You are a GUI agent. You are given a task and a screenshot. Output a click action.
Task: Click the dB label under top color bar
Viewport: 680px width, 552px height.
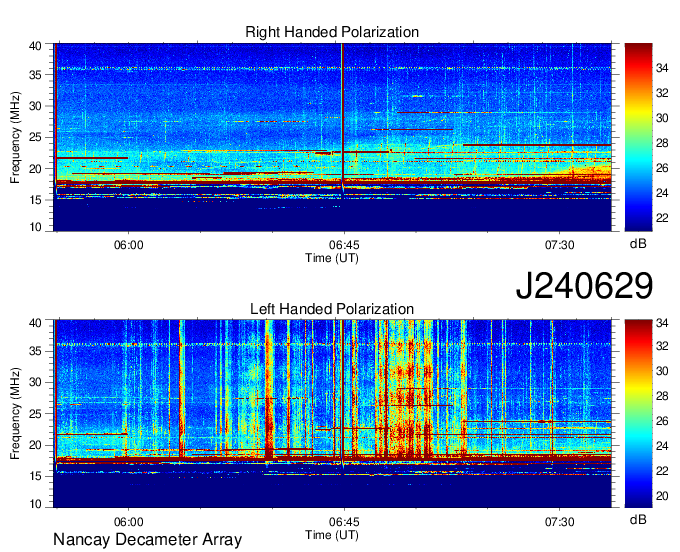tap(638, 244)
